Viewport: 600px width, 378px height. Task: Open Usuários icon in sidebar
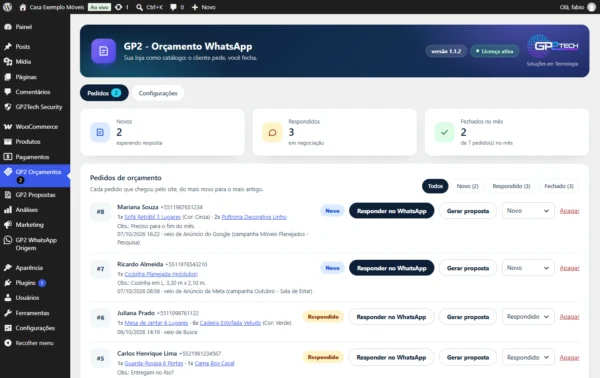8,298
